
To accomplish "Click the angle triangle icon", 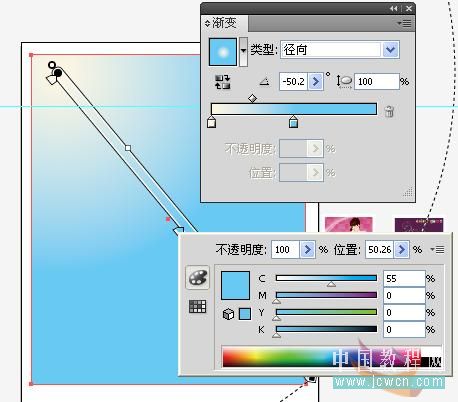I will pos(265,81).
